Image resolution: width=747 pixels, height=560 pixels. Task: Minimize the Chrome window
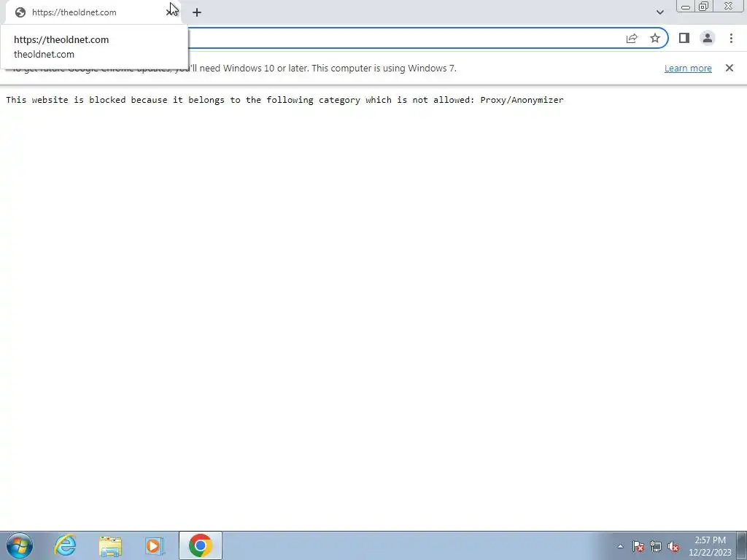coord(686,6)
